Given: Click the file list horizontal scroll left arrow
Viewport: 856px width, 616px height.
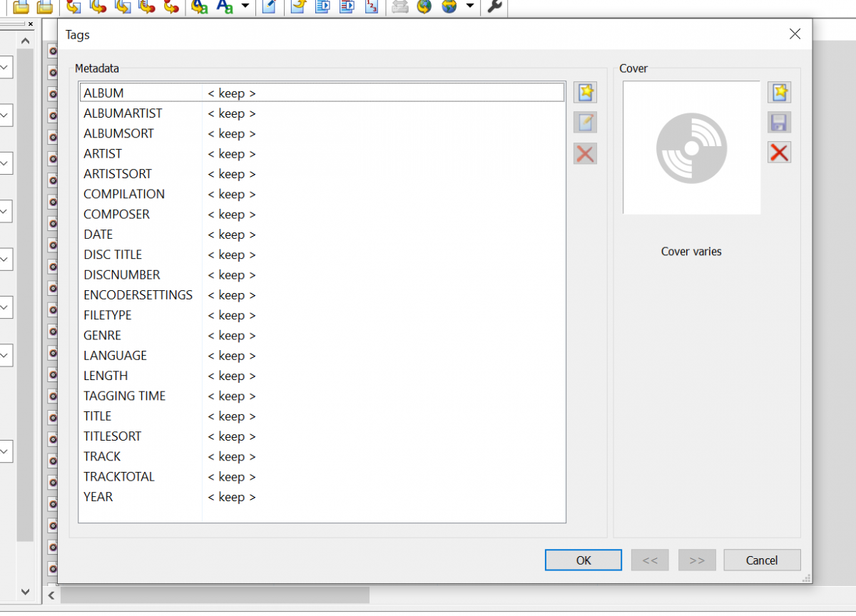Looking at the screenshot, I should click(x=51, y=595).
